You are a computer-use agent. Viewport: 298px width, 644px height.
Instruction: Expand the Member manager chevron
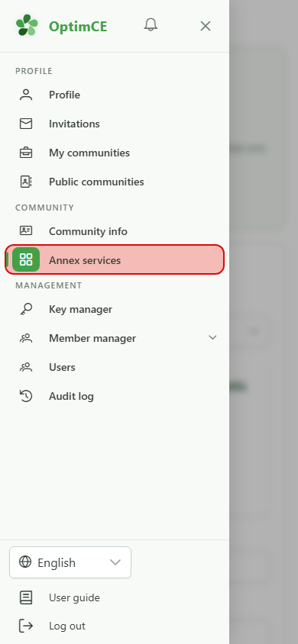pyautogui.click(x=212, y=337)
